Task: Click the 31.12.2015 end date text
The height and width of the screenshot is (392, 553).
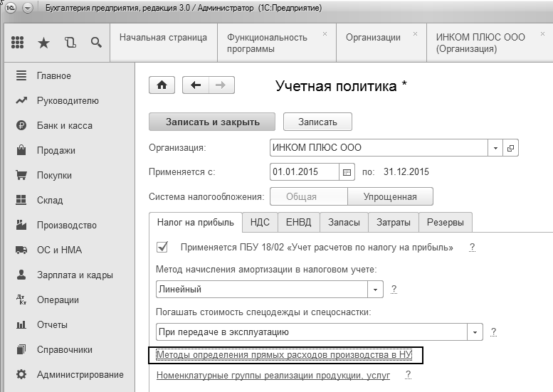Action: (406, 172)
